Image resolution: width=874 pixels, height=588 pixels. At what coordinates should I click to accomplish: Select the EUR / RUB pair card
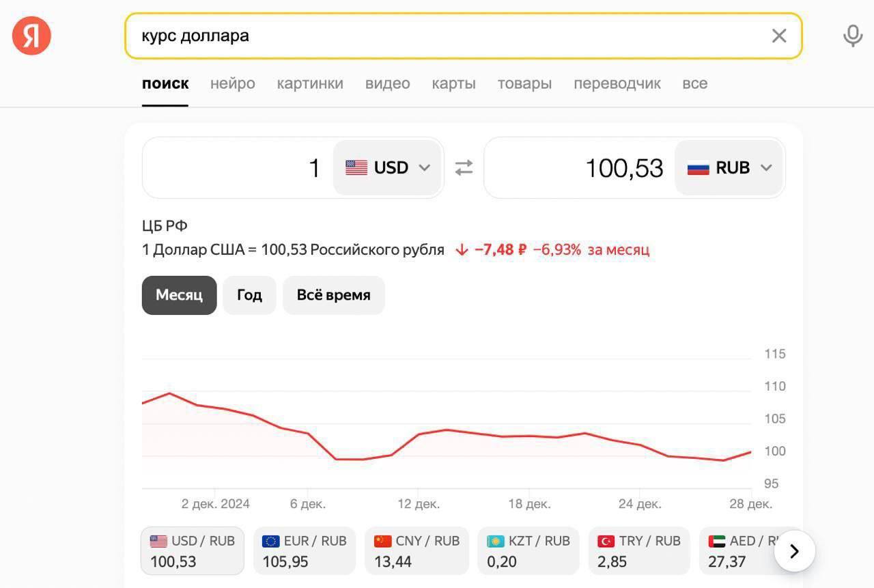305,550
